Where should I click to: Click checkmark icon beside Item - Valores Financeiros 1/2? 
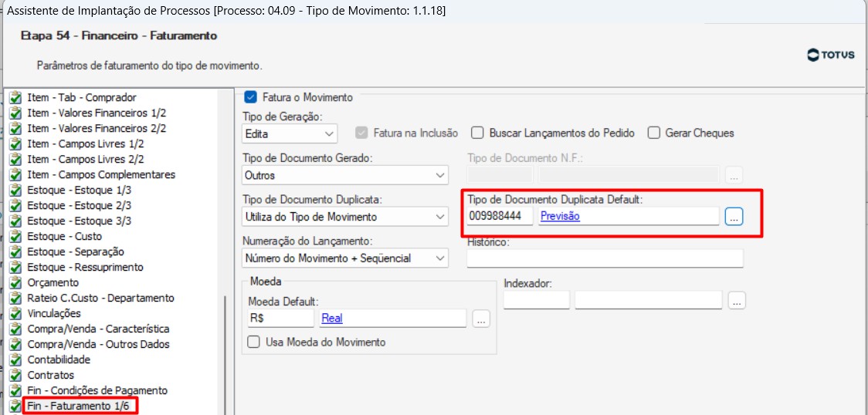pyautogui.click(x=16, y=113)
